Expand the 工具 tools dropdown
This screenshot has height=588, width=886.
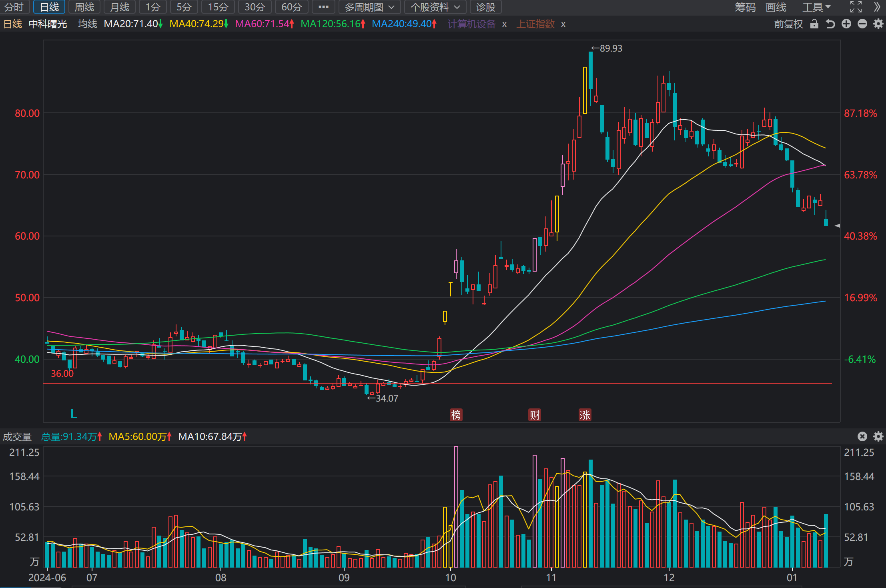pyautogui.click(x=816, y=7)
